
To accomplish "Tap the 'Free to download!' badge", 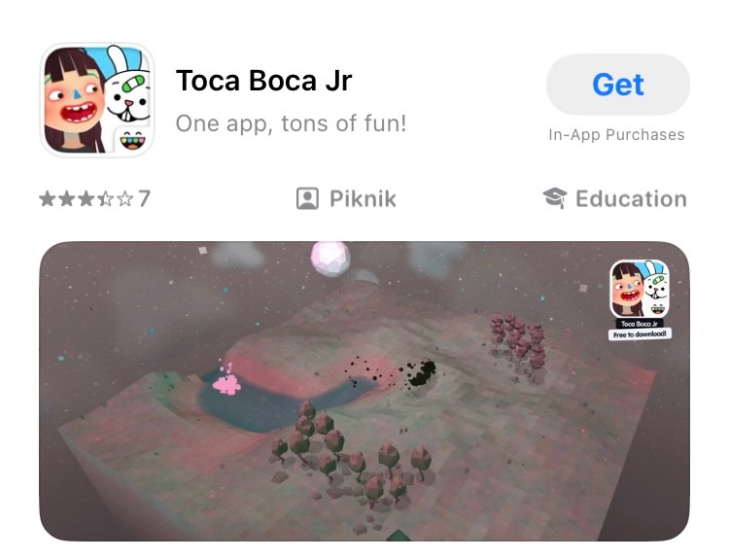I will click(x=640, y=334).
